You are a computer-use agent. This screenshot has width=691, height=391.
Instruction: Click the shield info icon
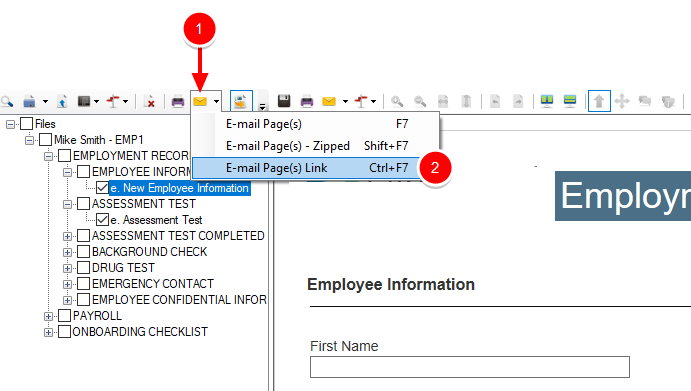668,102
